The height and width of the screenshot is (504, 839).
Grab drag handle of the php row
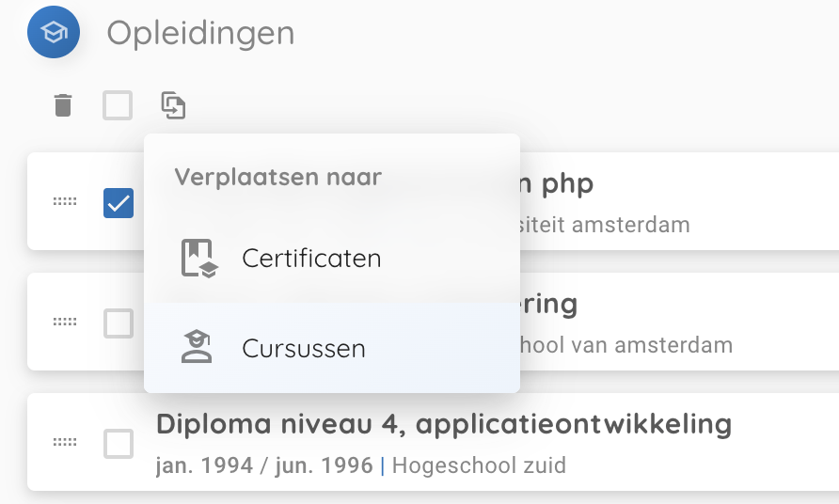coord(65,202)
